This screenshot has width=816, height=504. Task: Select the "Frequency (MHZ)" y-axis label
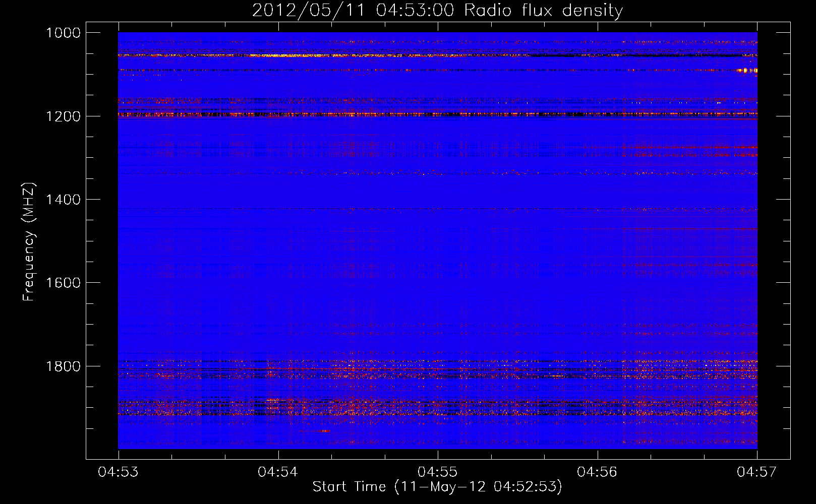click(x=29, y=242)
